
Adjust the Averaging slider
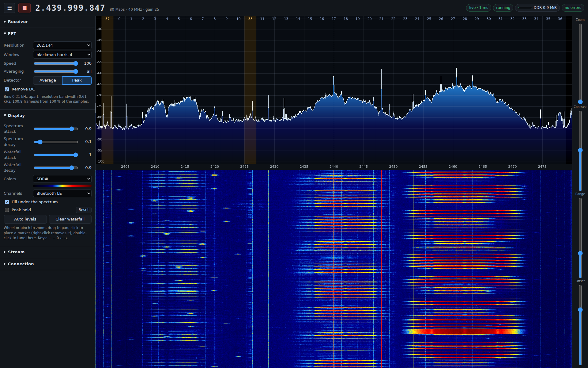point(56,71)
